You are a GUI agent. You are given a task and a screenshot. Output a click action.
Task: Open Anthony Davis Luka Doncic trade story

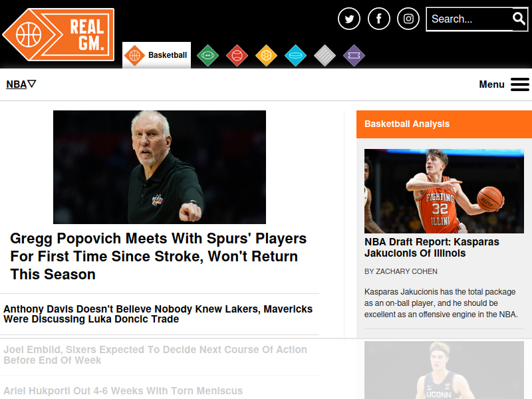tap(158, 314)
